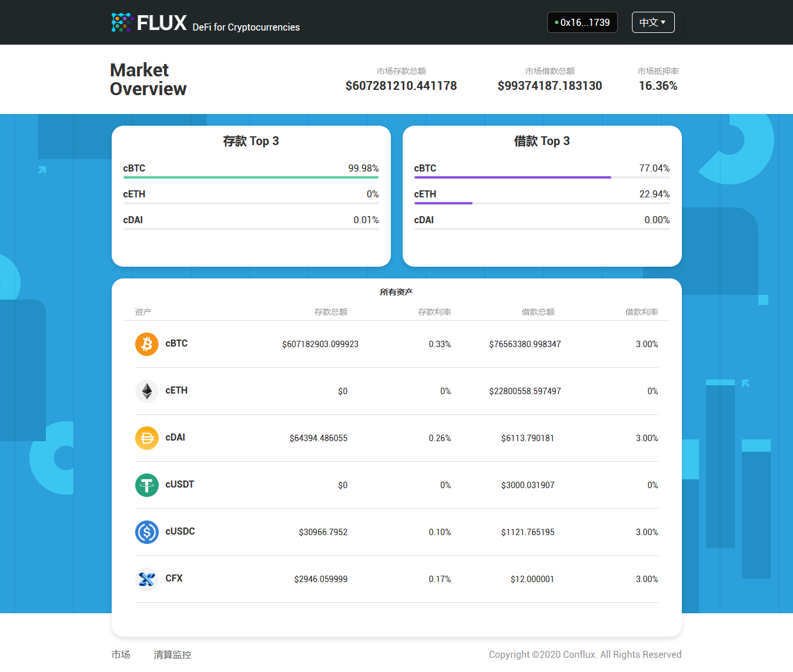Click cUSDC deposit rate 0.10%
Viewport: 793px width, 672px height.
point(440,532)
